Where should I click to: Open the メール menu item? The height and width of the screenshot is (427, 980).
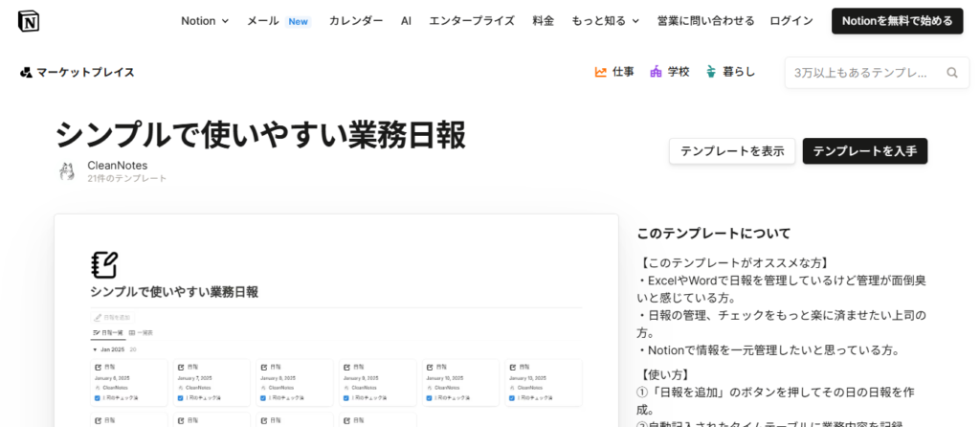coord(262,21)
